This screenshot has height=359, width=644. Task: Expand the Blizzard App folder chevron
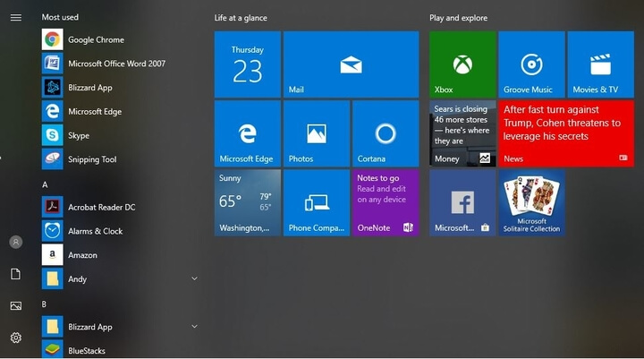(194, 326)
